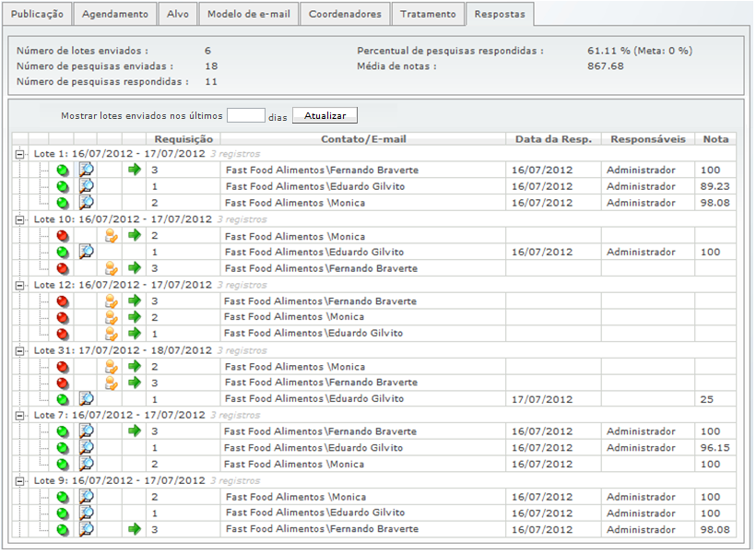Screen dimensions: 756x554
Task: Open the Modelo de e-mail tab
Action: click(248, 15)
